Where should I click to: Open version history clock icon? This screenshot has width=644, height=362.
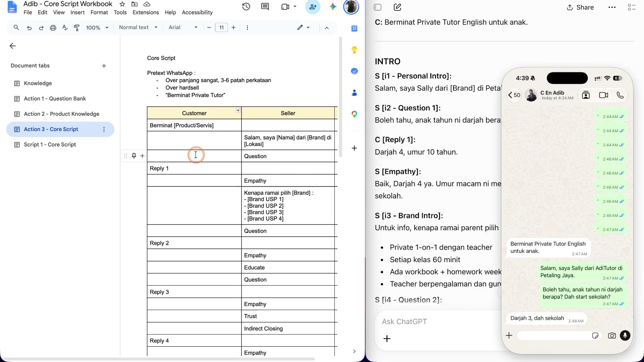(246, 7)
